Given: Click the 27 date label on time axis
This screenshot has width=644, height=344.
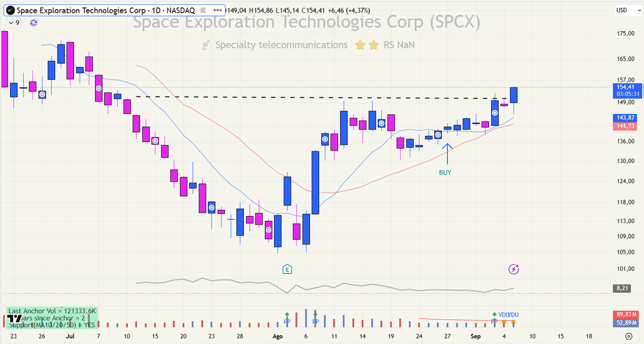Looking at the screenshot, I should tap(447, 336).
